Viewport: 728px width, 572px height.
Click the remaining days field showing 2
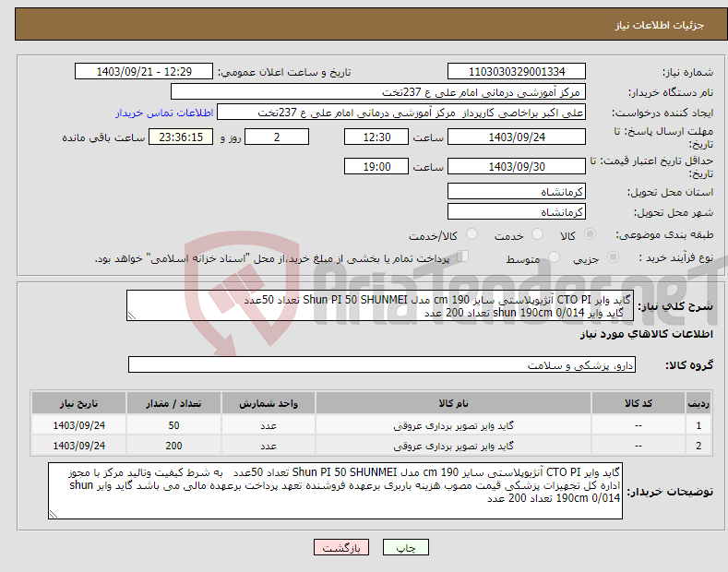[x=277, y=137]
